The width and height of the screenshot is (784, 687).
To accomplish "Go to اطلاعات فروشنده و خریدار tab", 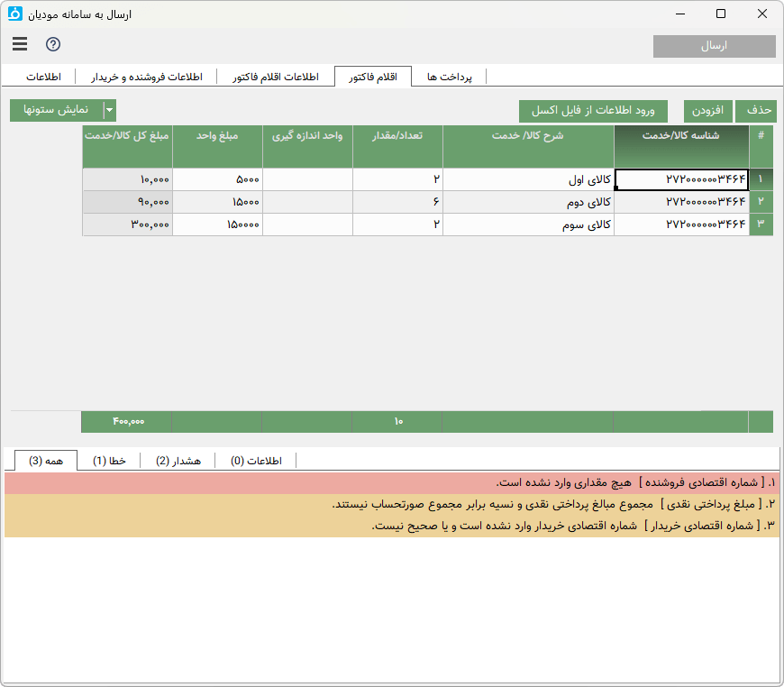I will pos(146,78).
